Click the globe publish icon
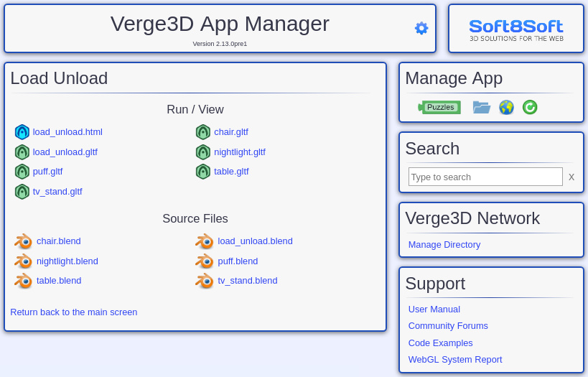The image size is (588, 377). click(506, 107)
